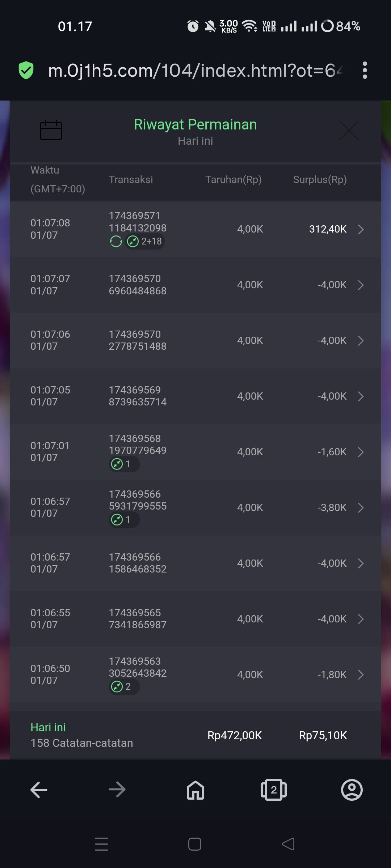
Task: Close the Riwayat Permainan panel
Action: coord(349,130)
